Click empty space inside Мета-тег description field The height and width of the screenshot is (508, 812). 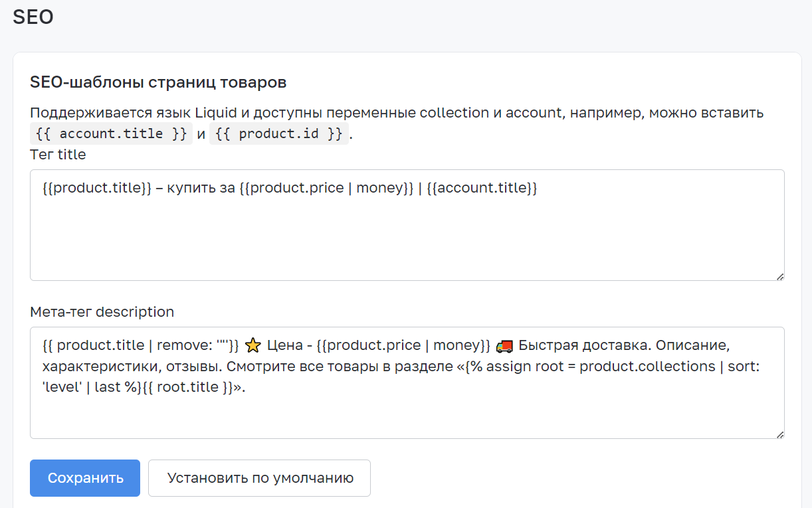407,418
